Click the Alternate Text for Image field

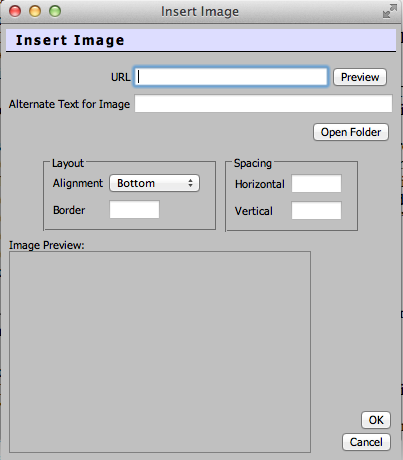pyautogui.click(x=263, y=104)
